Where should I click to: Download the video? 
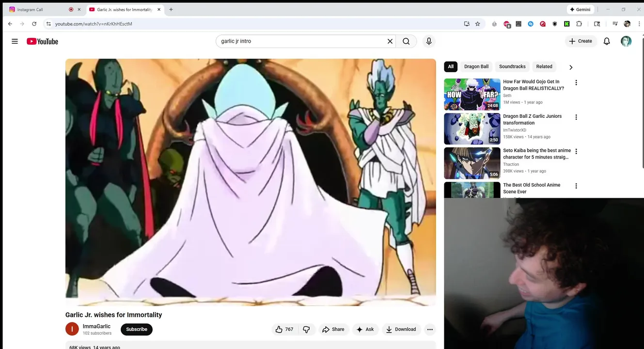click(401, 329)
